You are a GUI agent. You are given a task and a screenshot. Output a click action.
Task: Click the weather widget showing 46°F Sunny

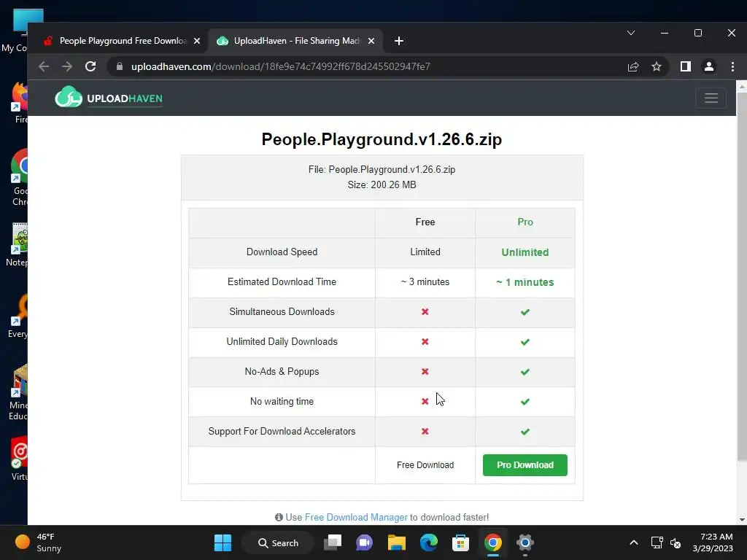[x=38, y=542]
